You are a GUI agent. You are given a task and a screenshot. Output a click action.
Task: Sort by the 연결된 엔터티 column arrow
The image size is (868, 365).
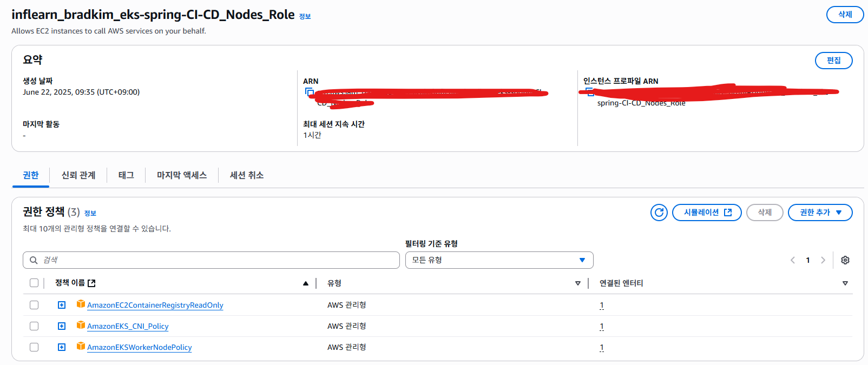pos(845,283)
